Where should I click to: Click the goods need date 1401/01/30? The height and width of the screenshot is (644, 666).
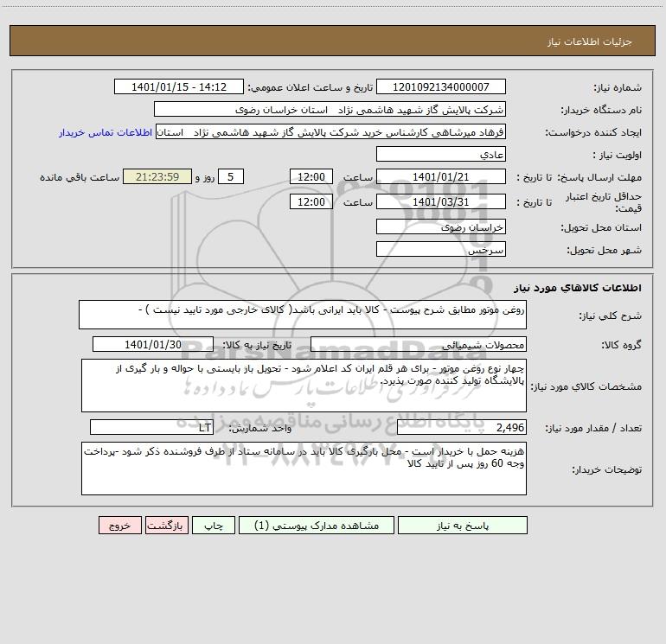pos(153,344)
